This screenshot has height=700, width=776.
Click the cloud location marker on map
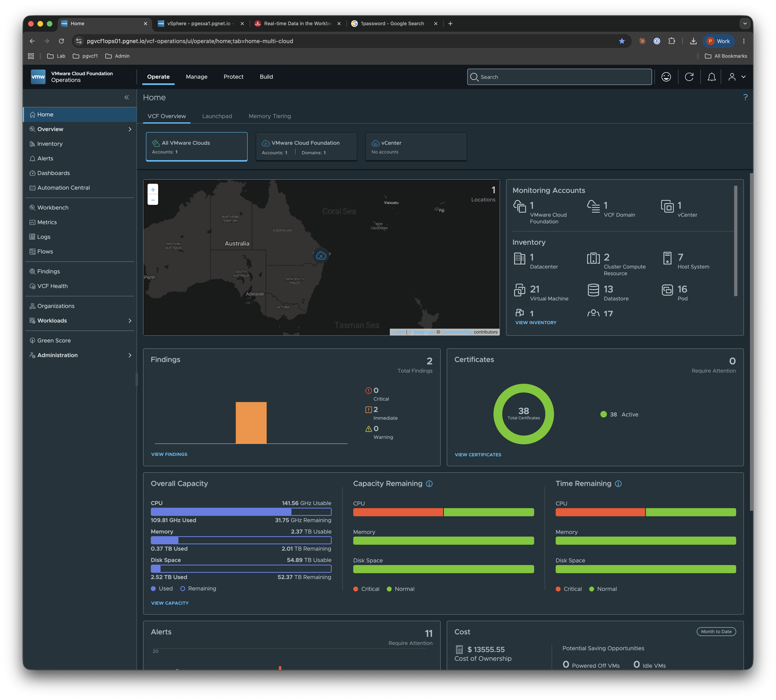pyautogui.click(x=321, y=255)
